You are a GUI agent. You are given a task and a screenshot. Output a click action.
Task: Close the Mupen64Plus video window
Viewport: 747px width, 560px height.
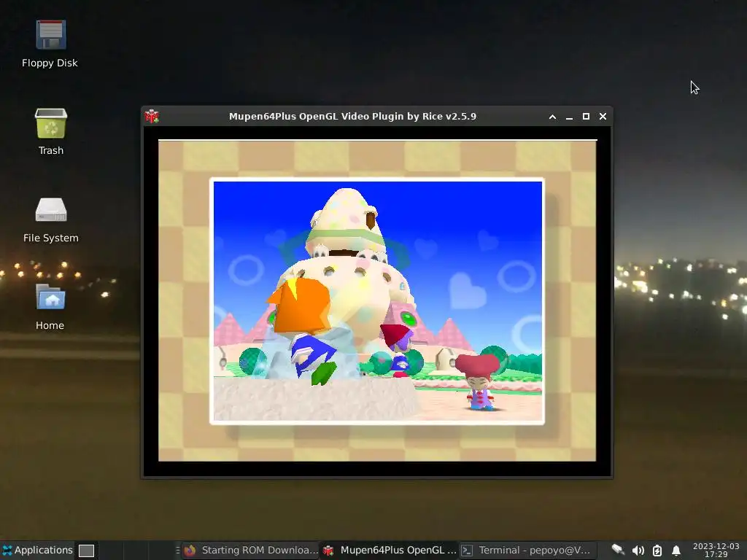[603, 117]
